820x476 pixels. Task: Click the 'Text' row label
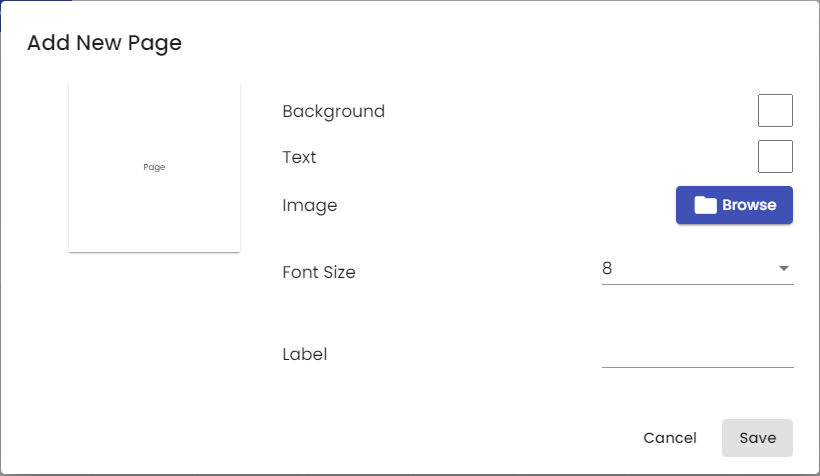pyautogui.click(x=299, y=157)
